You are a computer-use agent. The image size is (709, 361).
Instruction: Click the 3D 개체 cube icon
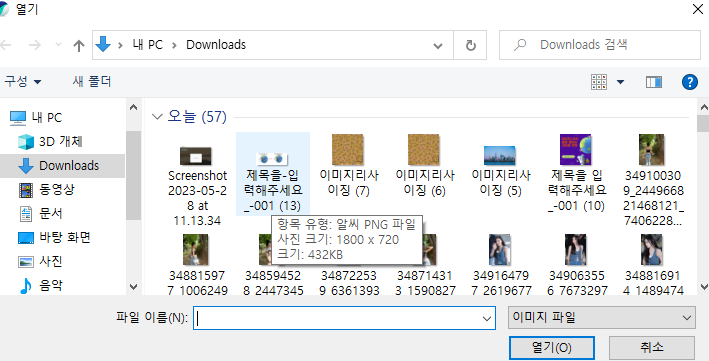pos(26,142)
